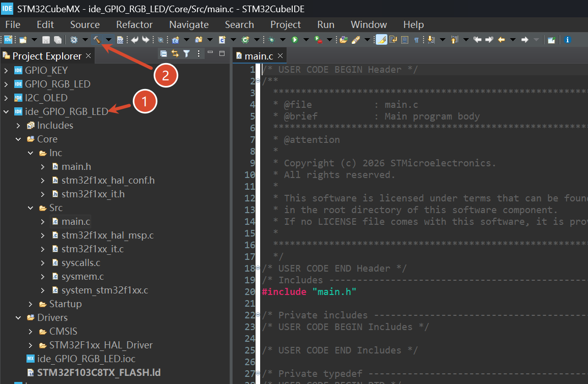The image size is (588, 384).
Task: Click the skip all breakpoints icon
Action: [160, 40]
